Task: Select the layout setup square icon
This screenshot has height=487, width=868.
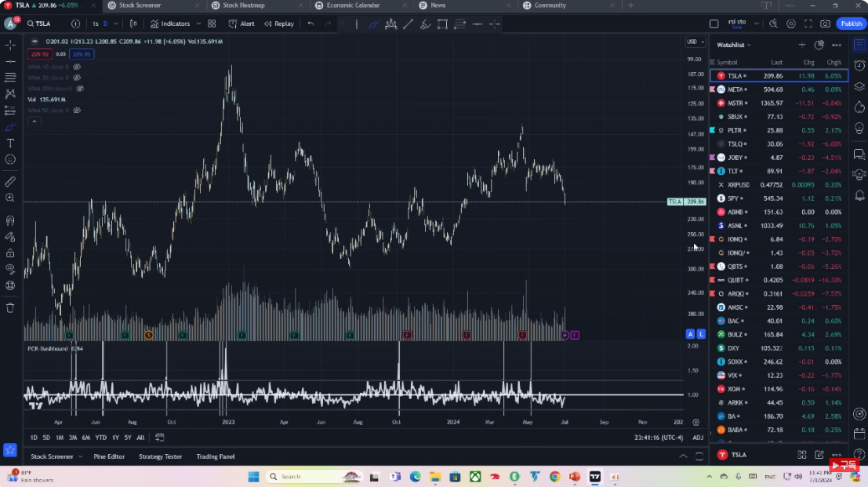Action: point(714,24)
